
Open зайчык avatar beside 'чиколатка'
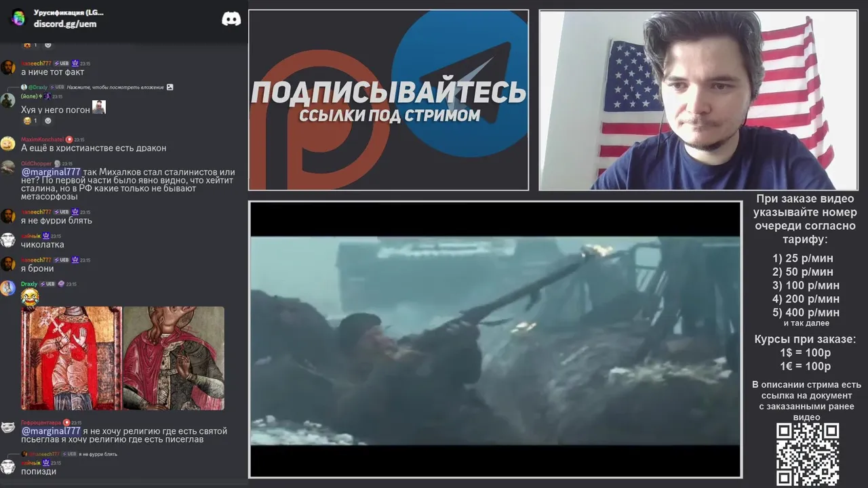[7, 240]
